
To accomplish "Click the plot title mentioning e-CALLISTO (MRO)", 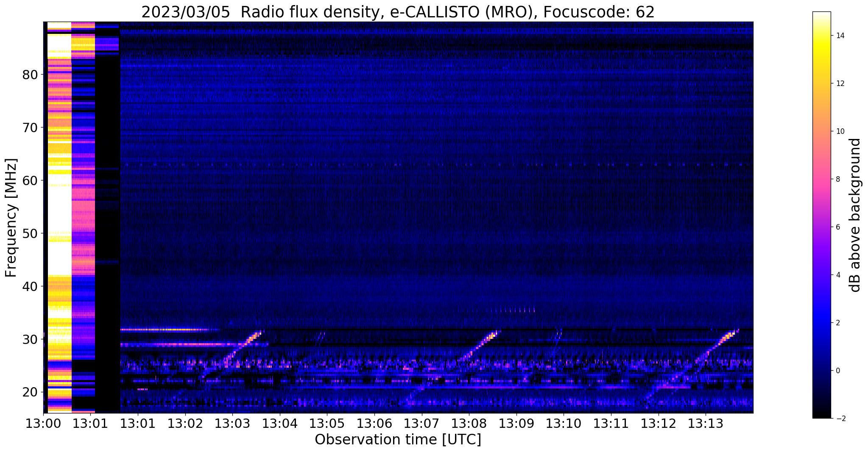I will 398,12.
